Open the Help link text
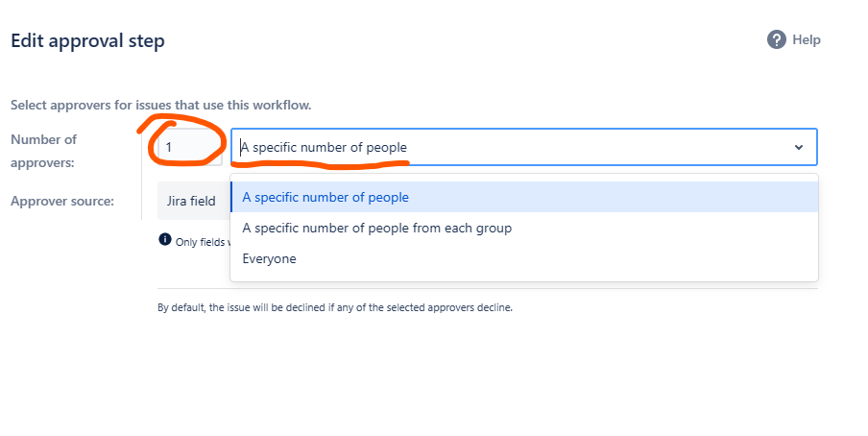Image resolution: width=868 pixels, height=436 pixels. click(806, 40)
